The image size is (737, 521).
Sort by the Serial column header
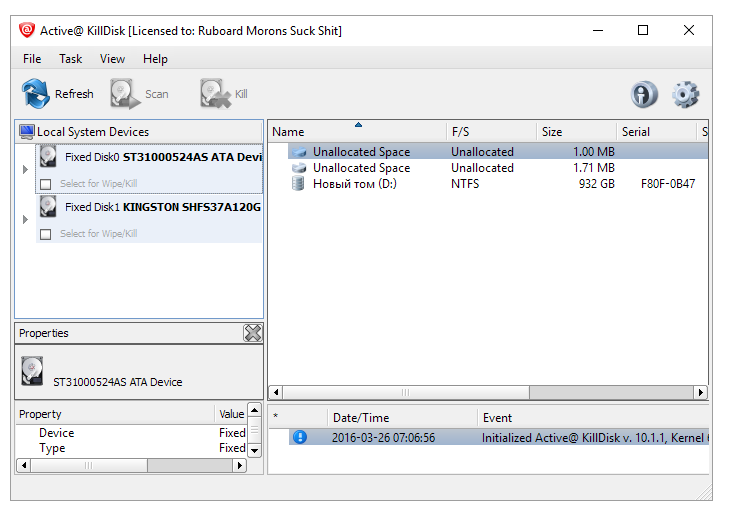[656, 132]
